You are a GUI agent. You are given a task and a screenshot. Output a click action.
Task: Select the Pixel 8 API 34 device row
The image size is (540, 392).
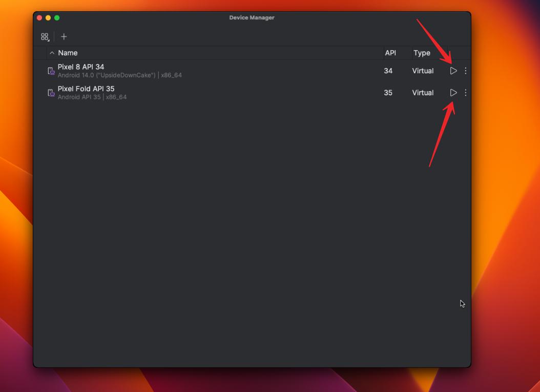tap(252, 71)
